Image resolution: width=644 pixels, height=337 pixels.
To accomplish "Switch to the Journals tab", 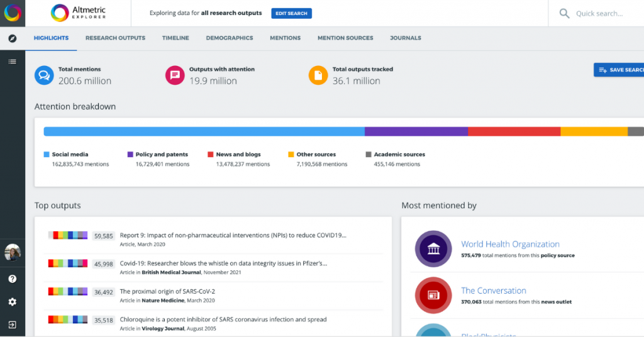I will tap(406, 38).
